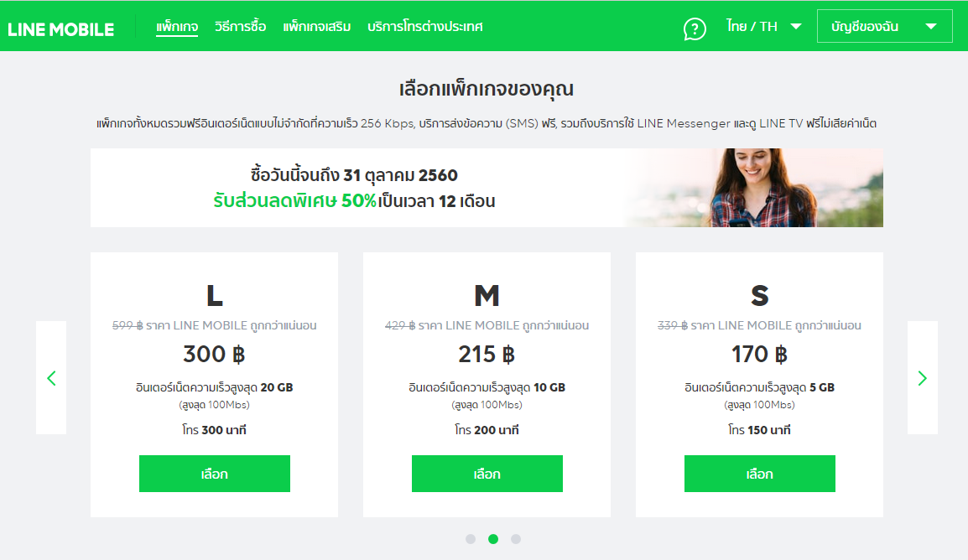Screen dimensions: 968x560
Task: Click the LINE MOBILE logo
Action: [60, 29]
